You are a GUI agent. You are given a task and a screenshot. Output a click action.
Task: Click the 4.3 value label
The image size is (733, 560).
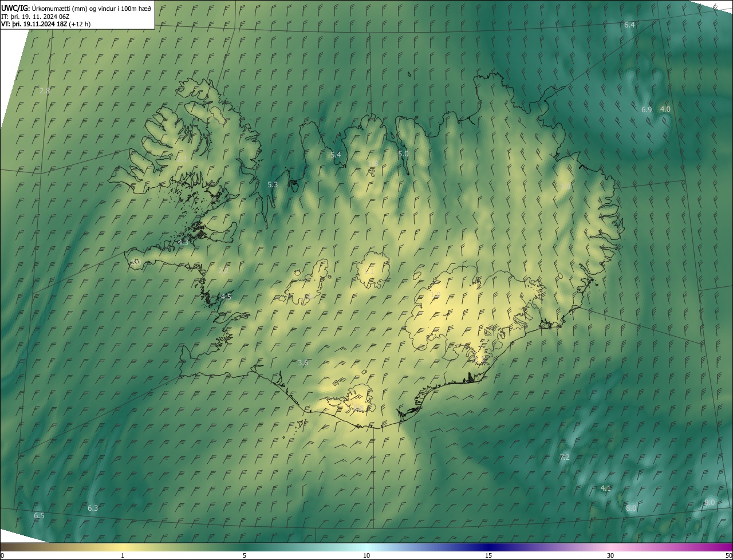pos(183,242)
